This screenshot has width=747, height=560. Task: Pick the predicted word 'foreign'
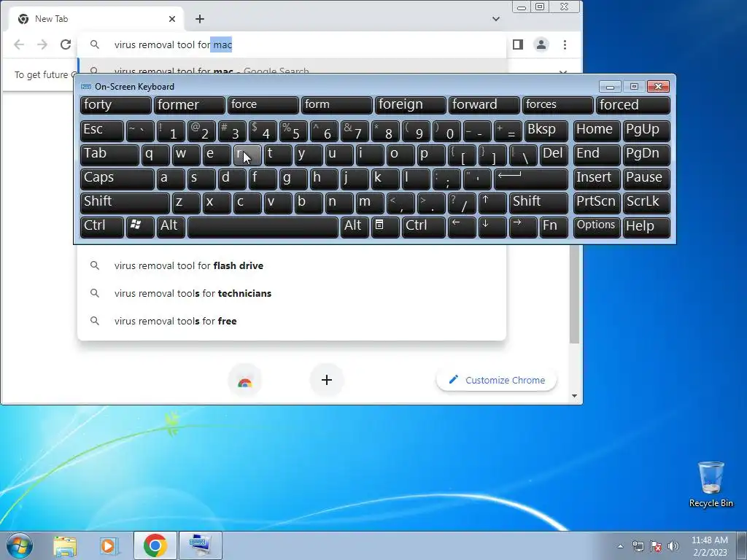click(410, 105)
